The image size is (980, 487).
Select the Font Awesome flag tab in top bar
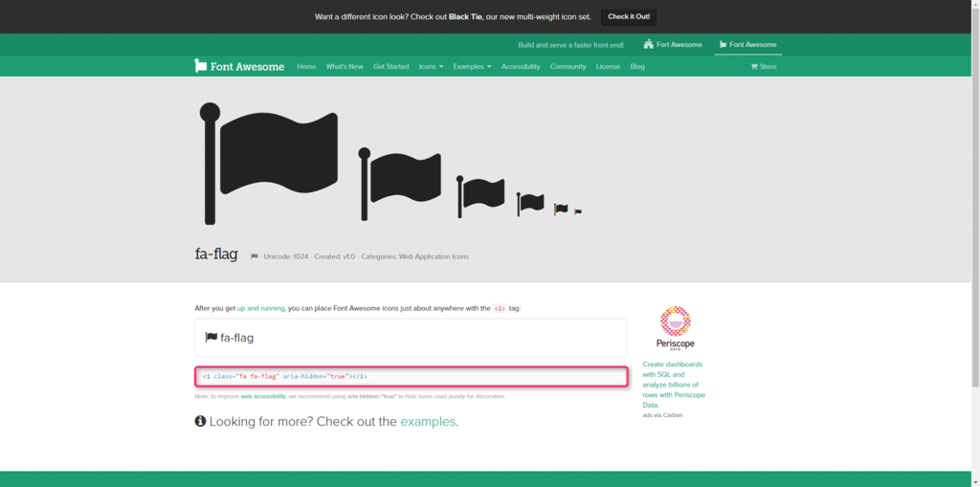(x=748, y=44)
